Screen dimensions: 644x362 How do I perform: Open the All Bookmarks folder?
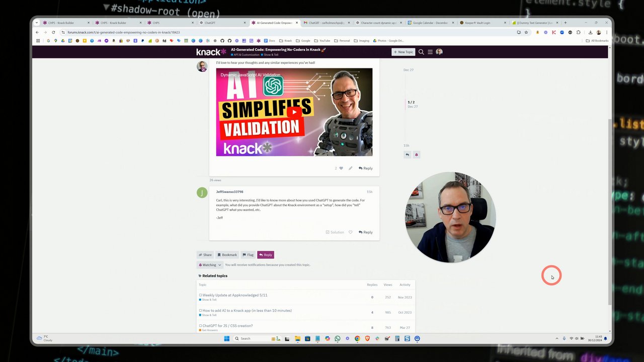(597, 41)
